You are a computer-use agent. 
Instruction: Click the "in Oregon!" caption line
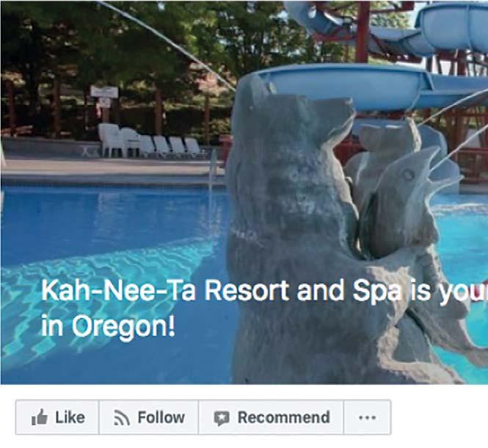(108, 326)
